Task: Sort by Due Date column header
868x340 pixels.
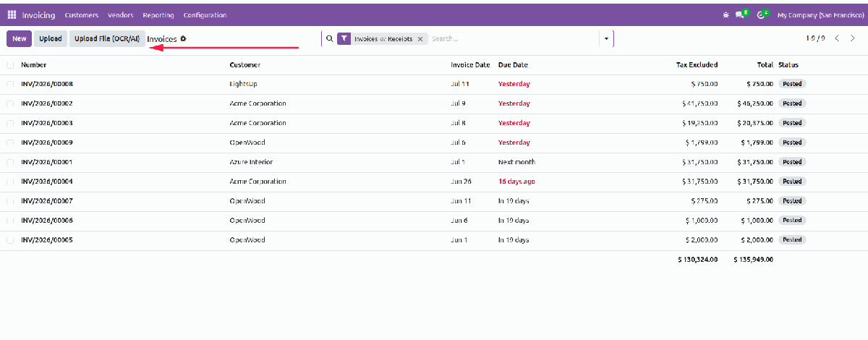Action: 513,65
